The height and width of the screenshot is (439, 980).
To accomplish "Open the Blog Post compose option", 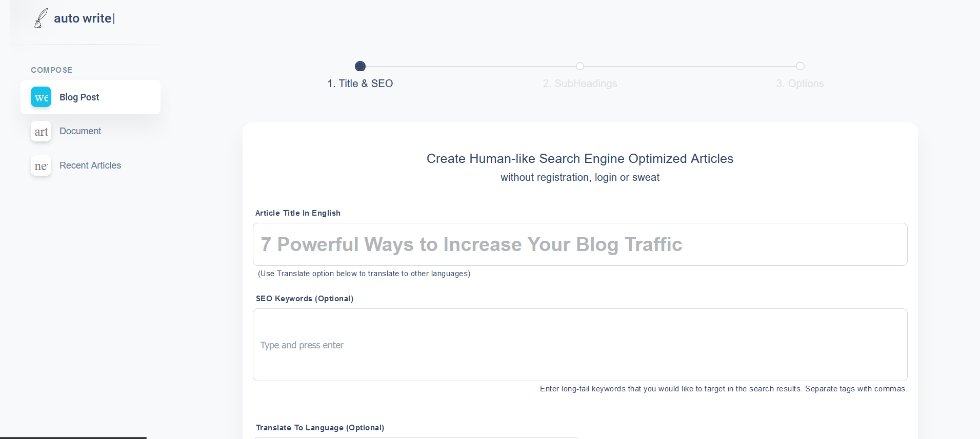I will pyautogui.click(x=79, y=97).
